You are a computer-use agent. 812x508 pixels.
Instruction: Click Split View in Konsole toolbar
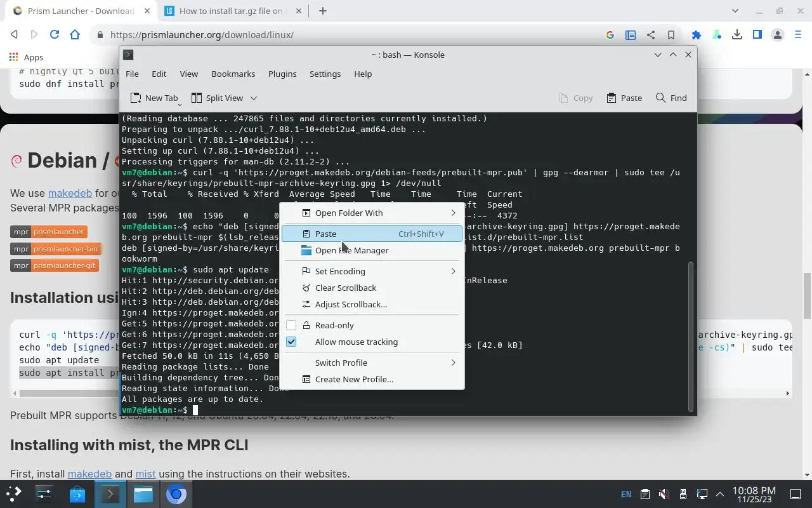click(217, 98)
